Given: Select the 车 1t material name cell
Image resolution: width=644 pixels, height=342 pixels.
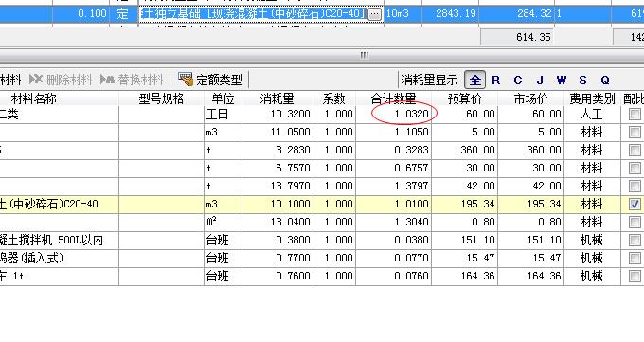Looking at the screenshot, I should (x=59, y=276).
